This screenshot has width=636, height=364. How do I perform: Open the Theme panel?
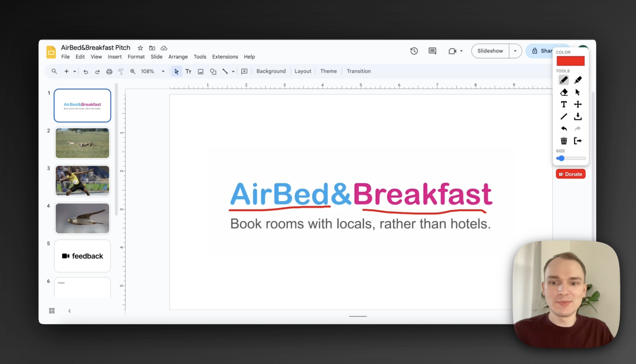(328, 71)
